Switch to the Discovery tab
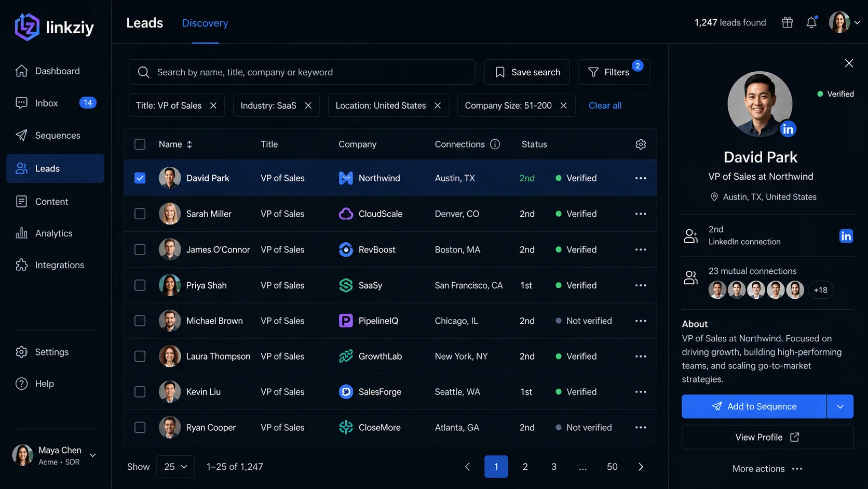 point(205,23)
